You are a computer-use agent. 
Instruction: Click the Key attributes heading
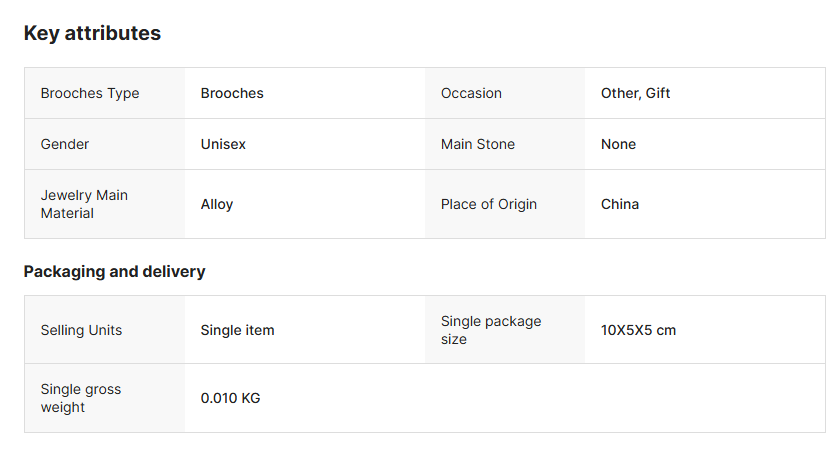[92, 33]
